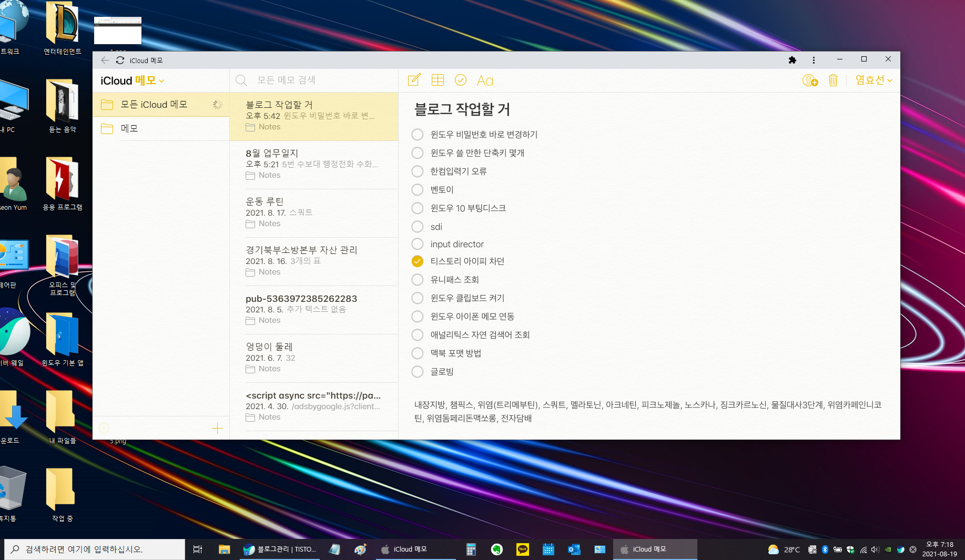This screenshot has width=965, height=560.
Task: Click Windows taskbar search box
Action: point(95,549)
